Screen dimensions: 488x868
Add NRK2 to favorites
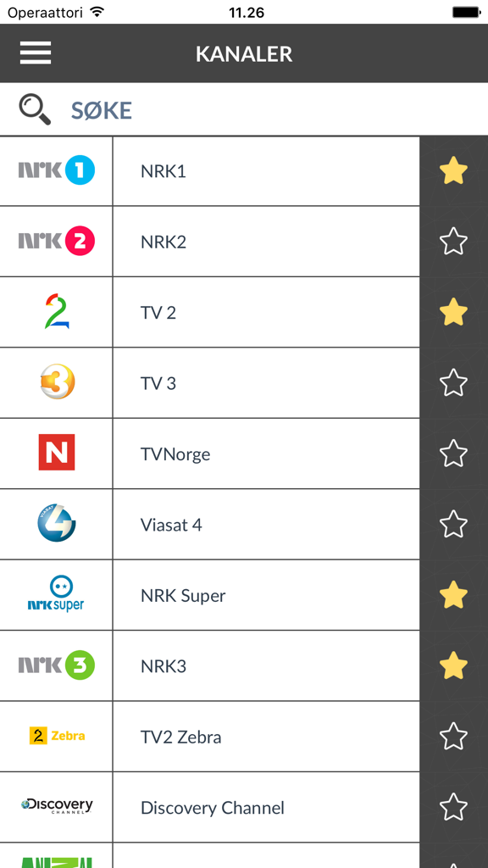(x=453, y=242)
